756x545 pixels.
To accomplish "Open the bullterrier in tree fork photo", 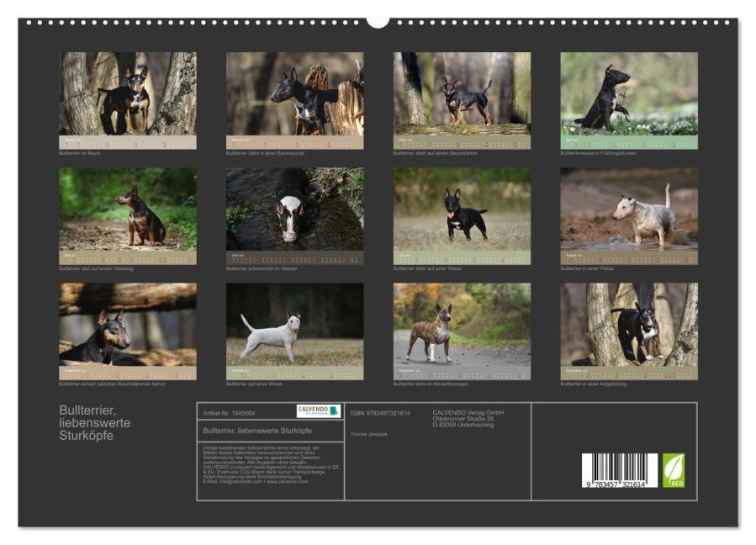I will [x=629, y=325].
